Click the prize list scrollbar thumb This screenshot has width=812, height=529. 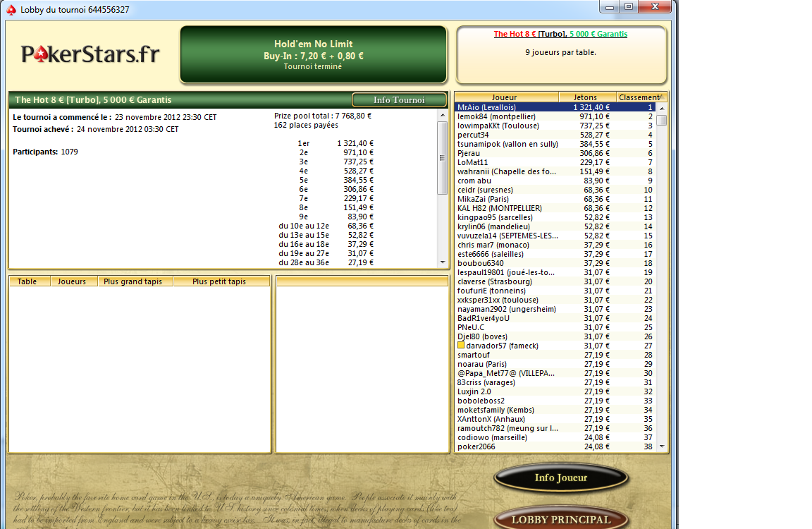(442, 157)
